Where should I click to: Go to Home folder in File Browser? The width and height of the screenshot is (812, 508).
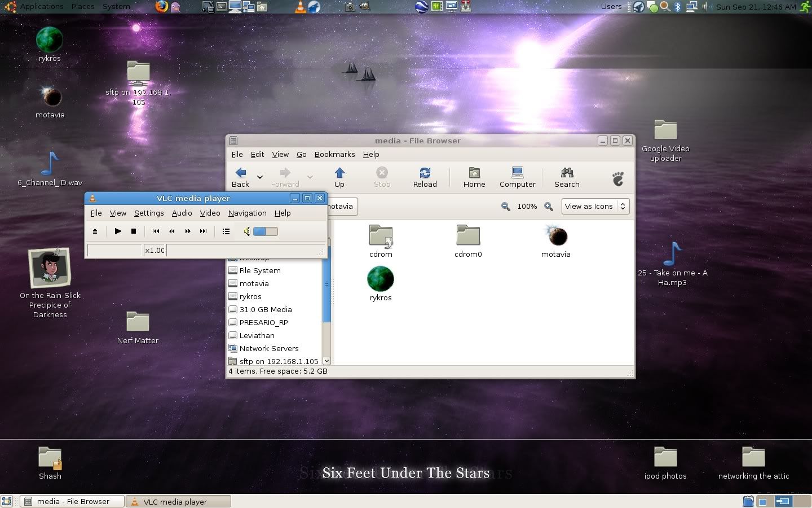coord(474,177)
